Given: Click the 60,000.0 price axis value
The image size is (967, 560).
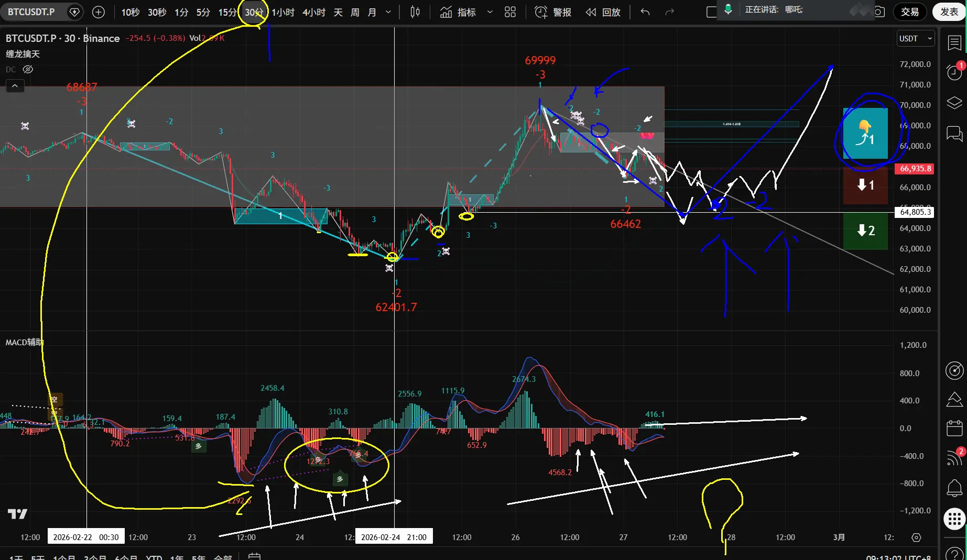Looking at the screenshot, I should [915, 310].
